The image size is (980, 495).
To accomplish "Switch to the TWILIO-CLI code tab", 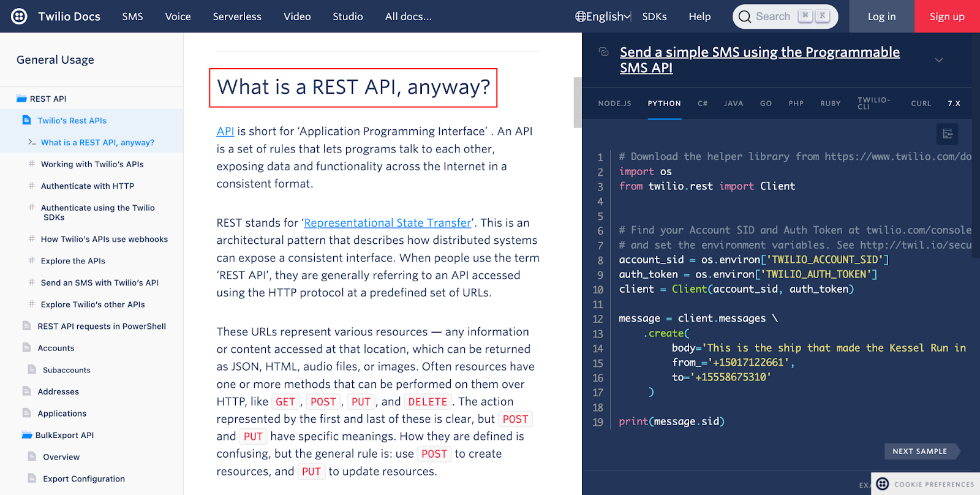I will click(874, 103).
